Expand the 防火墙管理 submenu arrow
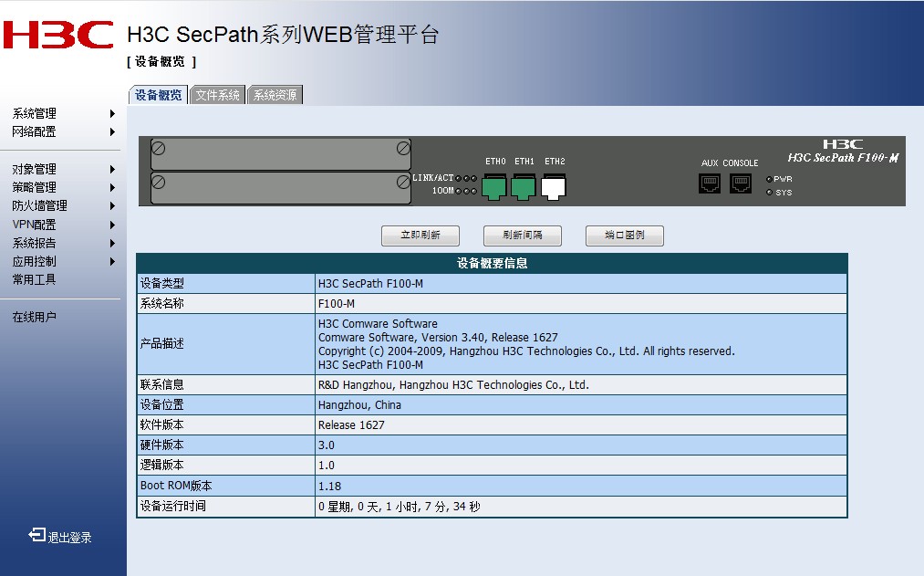This screenshot has width=924, height=576. coord(112,206)
